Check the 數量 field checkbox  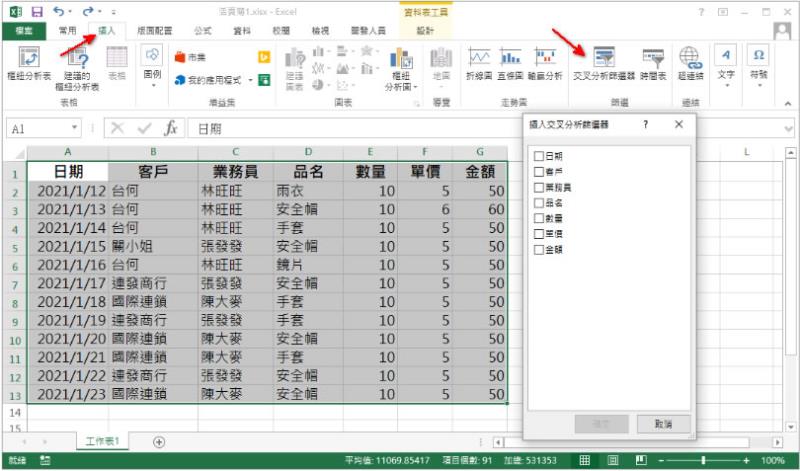coord(539,218)
